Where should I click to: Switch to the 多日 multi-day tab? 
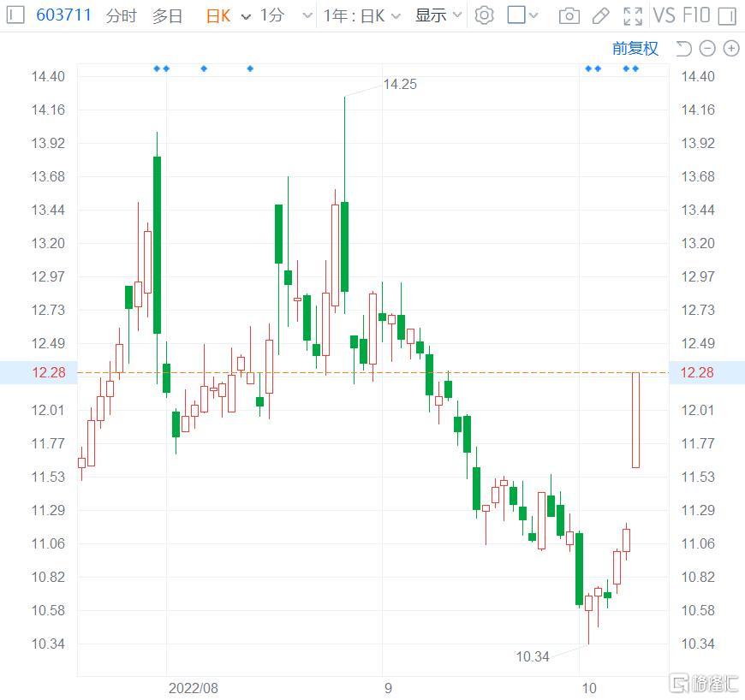(167, 15)
